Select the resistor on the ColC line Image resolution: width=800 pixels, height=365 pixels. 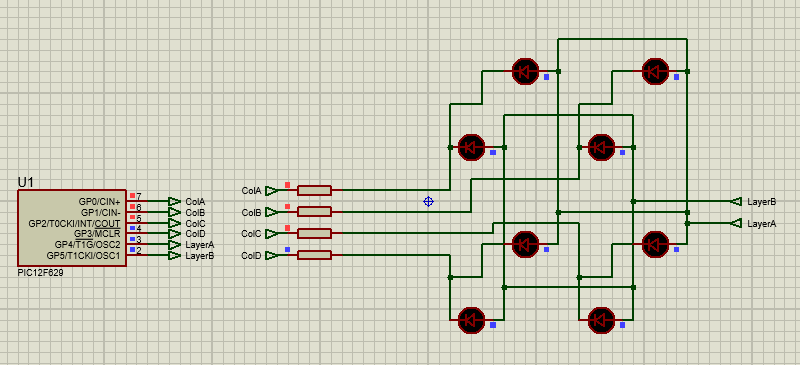click(x=314, y=233)
